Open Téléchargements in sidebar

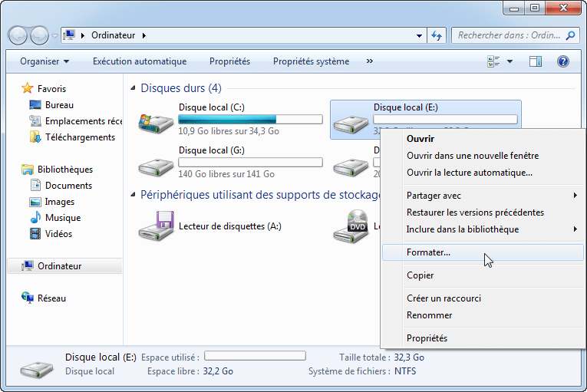(x=72, y=137)
